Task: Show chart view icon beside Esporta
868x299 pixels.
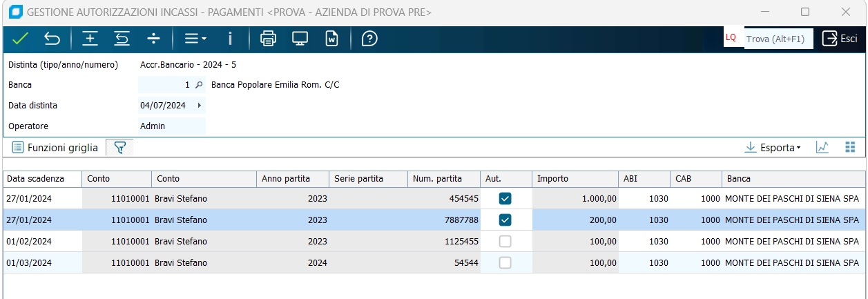Action: (x=822, y=147)
